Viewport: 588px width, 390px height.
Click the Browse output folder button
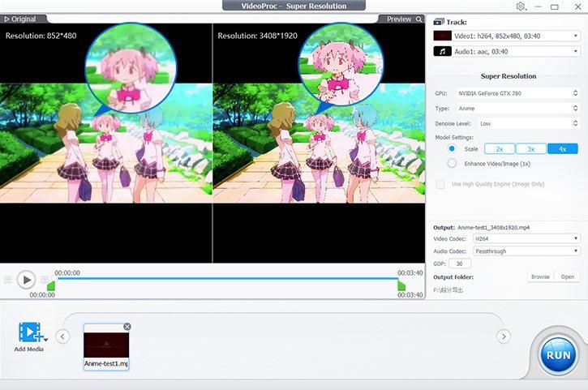(539, 276)
